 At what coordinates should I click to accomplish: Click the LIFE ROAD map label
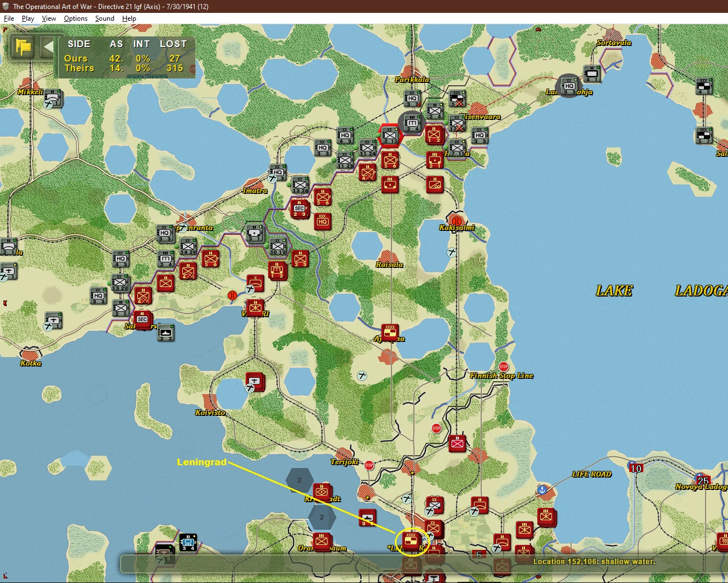592,474
